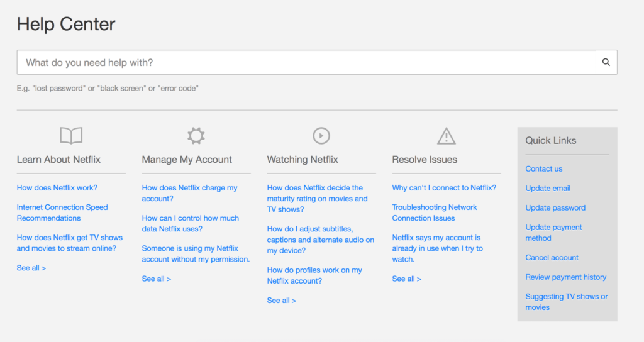
Task: Click the play circle icon above Watching Netflix
Action: click(x=321, y=136)
